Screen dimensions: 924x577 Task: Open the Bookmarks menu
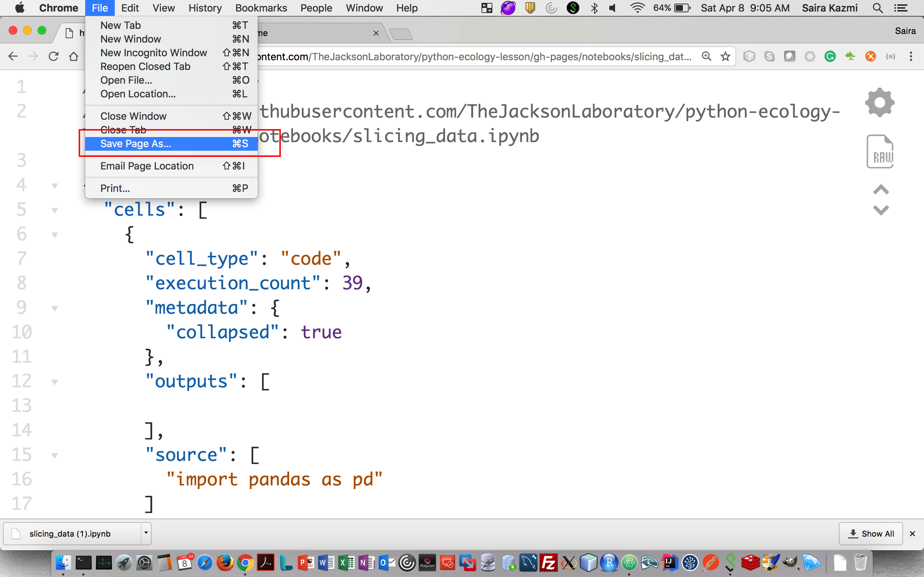[x=261, y=8]
